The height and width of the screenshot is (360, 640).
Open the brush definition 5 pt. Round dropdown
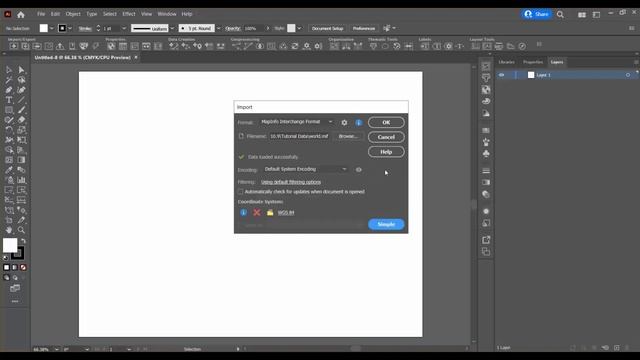tap(218, 29)
